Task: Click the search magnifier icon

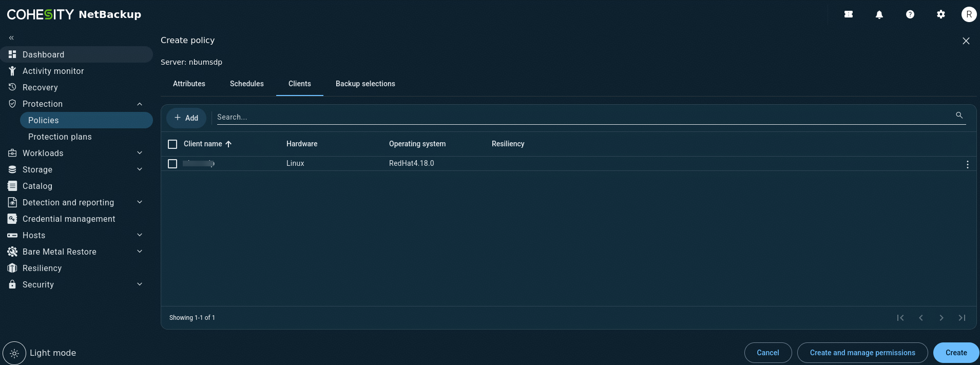Action: click(x=959, y=115)
